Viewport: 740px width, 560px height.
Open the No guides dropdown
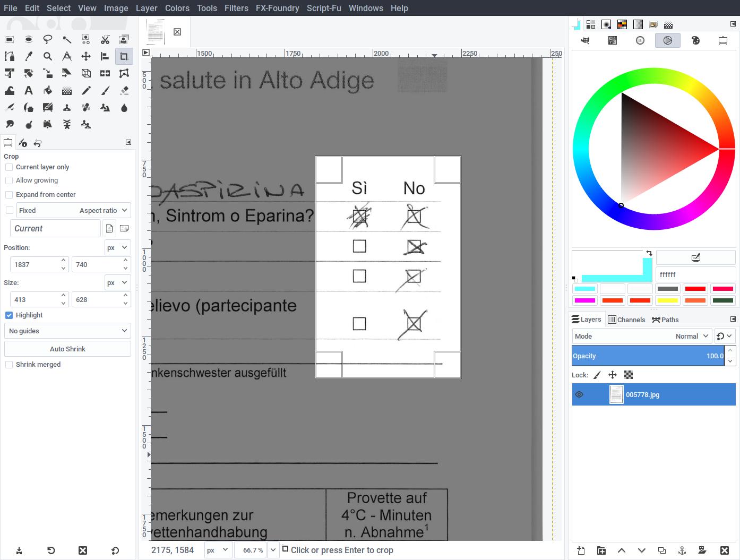click(x=67, y=331)
